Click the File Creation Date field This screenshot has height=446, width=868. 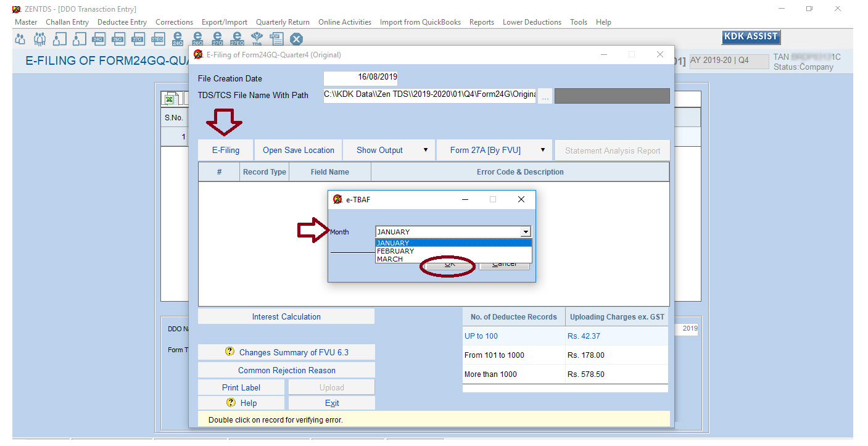[360, 78]
